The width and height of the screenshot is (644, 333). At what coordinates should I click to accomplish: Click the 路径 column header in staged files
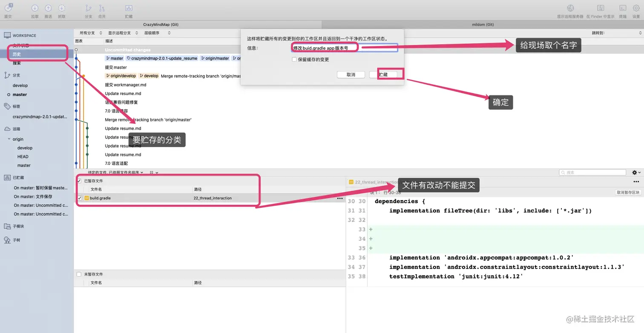coord(198,189)
